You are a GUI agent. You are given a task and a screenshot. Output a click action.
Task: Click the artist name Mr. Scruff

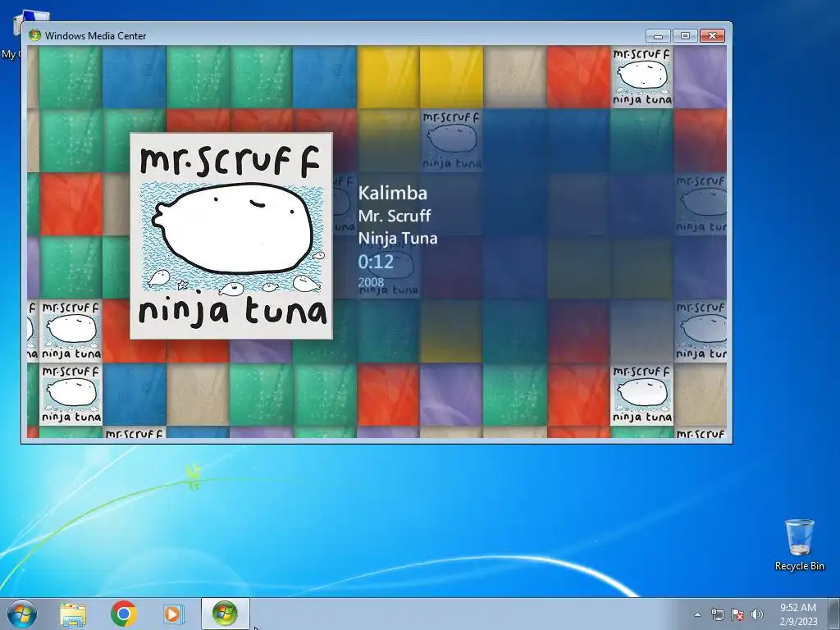click(395, 216)
